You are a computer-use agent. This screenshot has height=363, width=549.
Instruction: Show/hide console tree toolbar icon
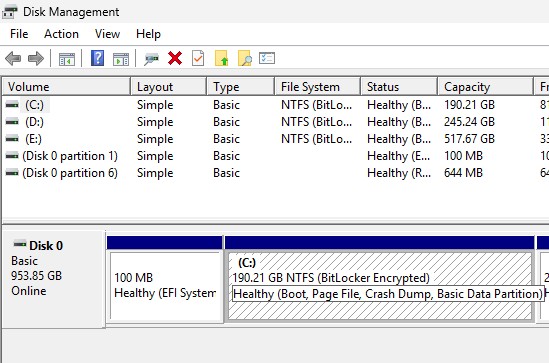pos(67,59)
